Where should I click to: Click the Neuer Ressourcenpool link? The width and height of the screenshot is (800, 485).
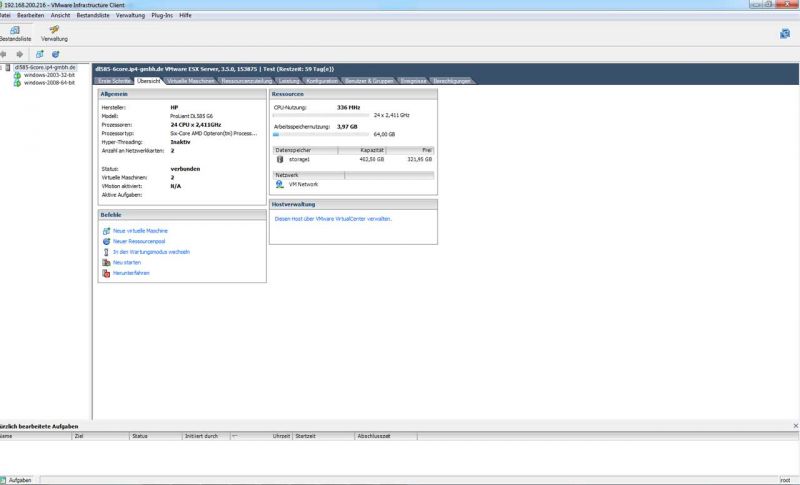(139, 241)
